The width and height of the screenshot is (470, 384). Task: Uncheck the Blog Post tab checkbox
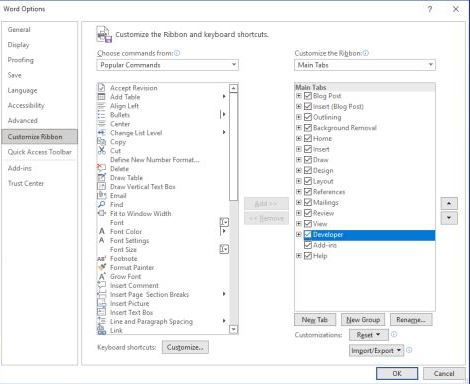pyautogui.click(x=308, y=96)
